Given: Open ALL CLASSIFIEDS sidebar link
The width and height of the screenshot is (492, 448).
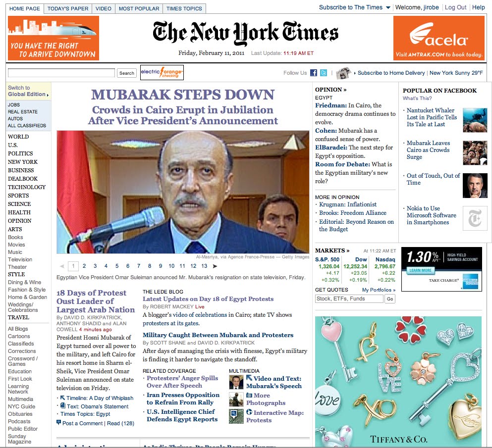Looking at the screenshot, I should [x=27, y=125].
